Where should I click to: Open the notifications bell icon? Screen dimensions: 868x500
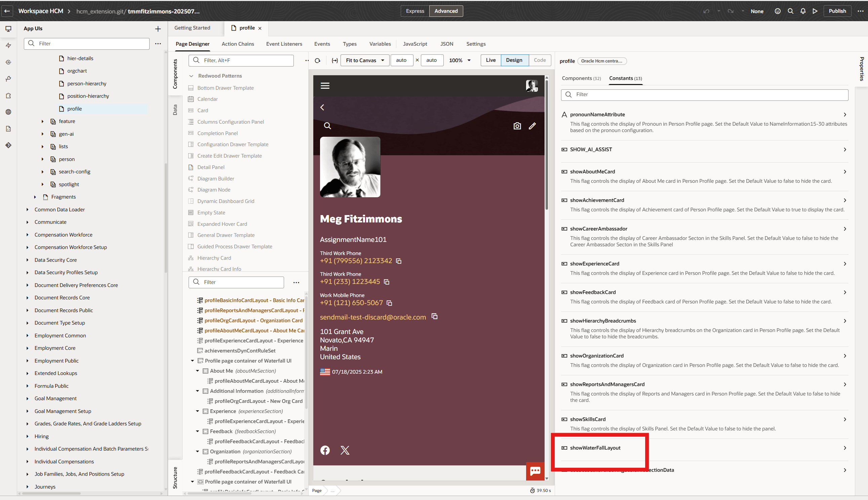(x=803, y=11)
